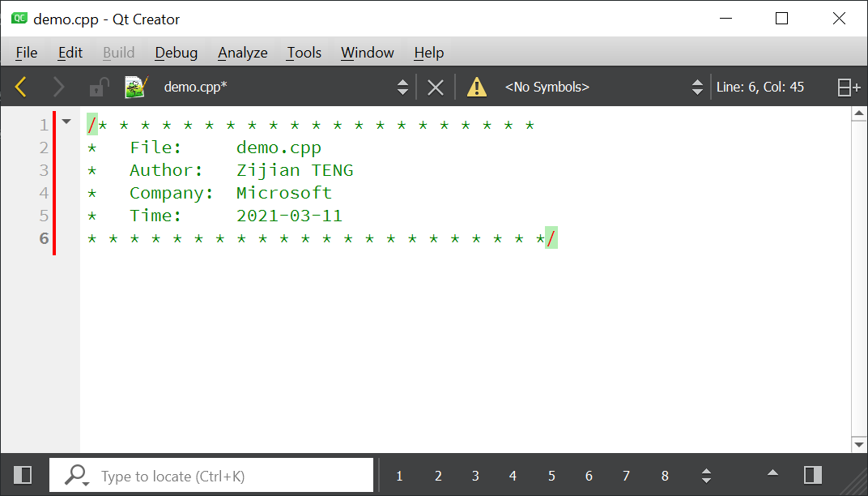Image resolution: width=868 pixels, height=496 pixels.
Task: Toggle the right sidebar visibility
Action: click(813, 475)
